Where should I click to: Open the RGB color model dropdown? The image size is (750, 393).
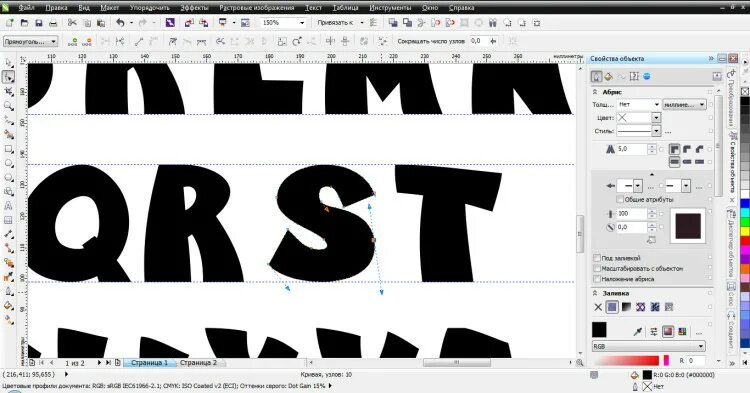tap(649, 346)
